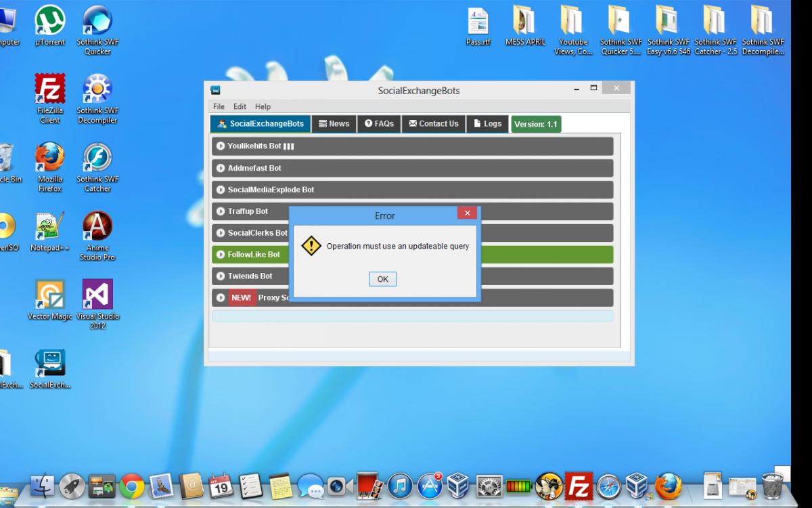This screenshot has height=508, width=812.
Task: Select the Visual Studio 2012 desktop icon
Action: [97, 304]
